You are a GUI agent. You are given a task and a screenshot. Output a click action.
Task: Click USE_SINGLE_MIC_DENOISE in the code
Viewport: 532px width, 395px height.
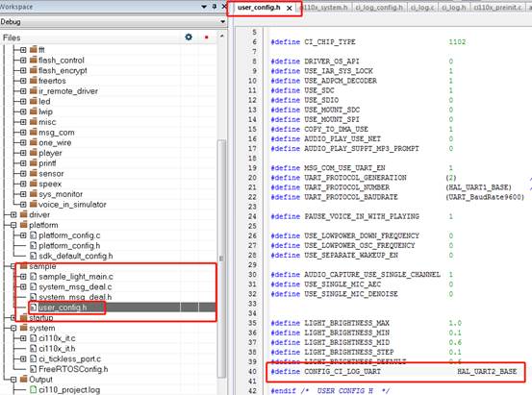click(351, 294)
